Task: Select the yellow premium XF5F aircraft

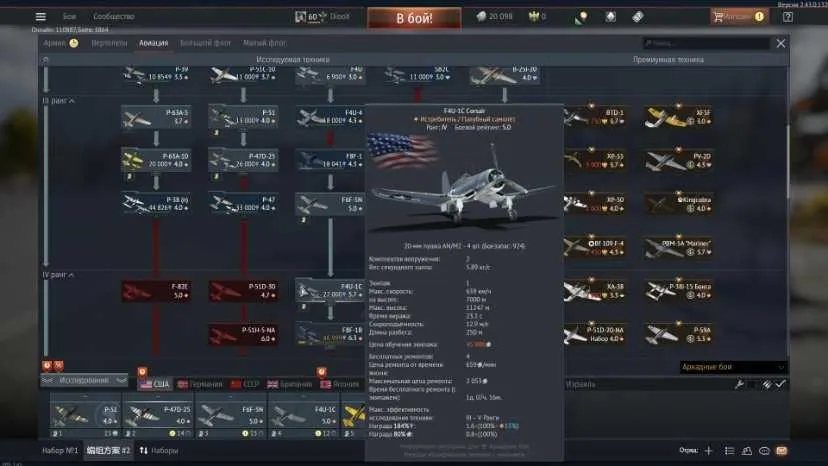Action: [679, 117]
